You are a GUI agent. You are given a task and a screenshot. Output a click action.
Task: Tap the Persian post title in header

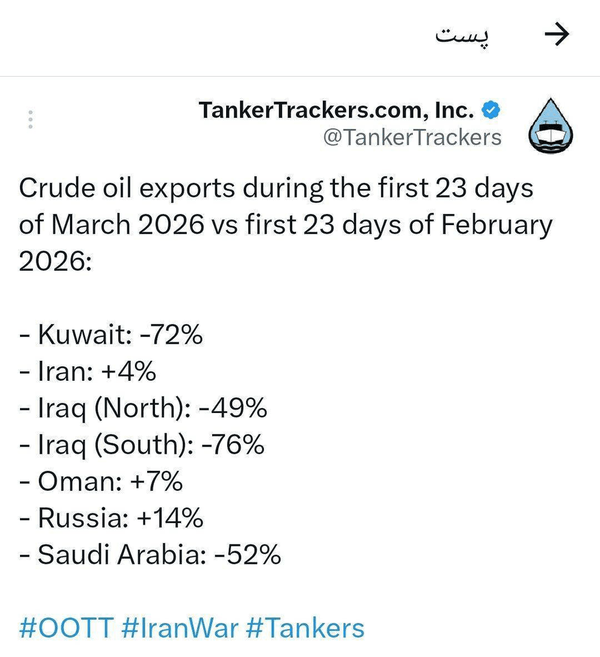pyautogui.click(x=462, y=36)
